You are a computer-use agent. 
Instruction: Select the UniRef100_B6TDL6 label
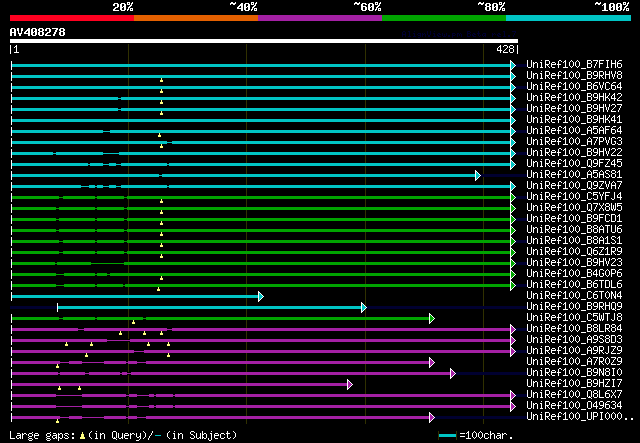coord(574,285)
